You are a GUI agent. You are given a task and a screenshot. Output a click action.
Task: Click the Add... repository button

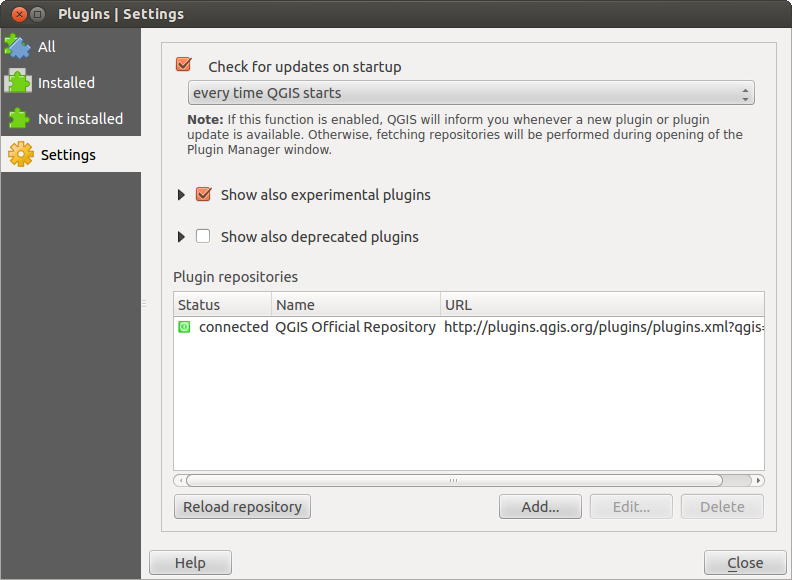540,507
